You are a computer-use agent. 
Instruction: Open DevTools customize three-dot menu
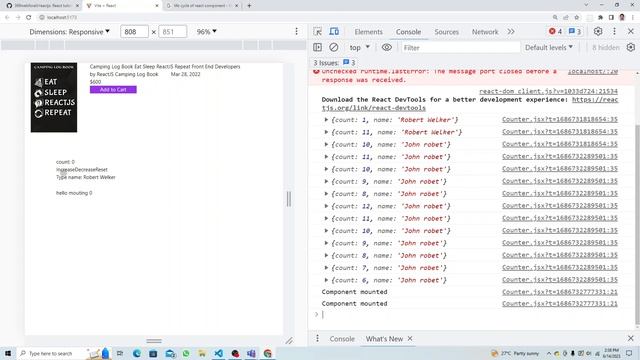614,31
